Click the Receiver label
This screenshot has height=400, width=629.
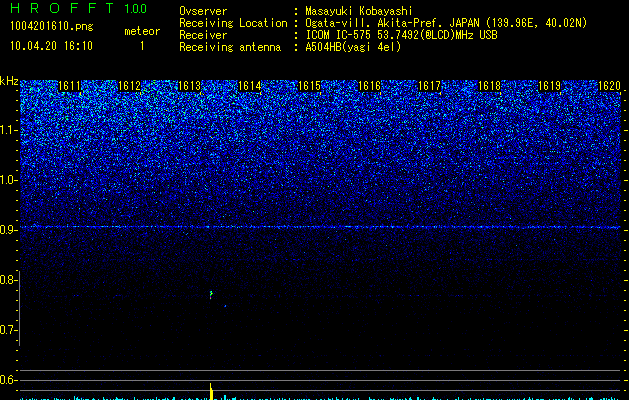tap(203, 35)
